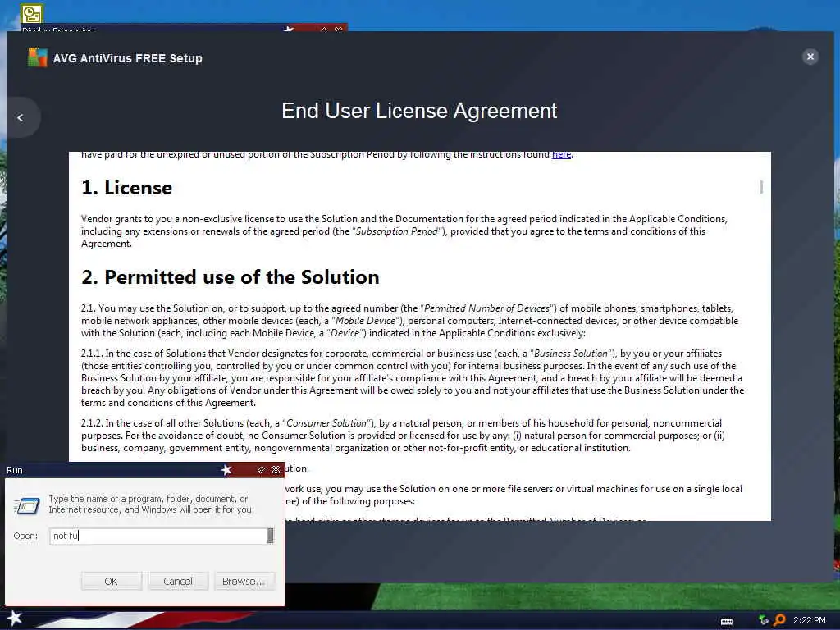
Task: Click the '2. Permitted use of the Solution' heading
Action: point(231,277)
